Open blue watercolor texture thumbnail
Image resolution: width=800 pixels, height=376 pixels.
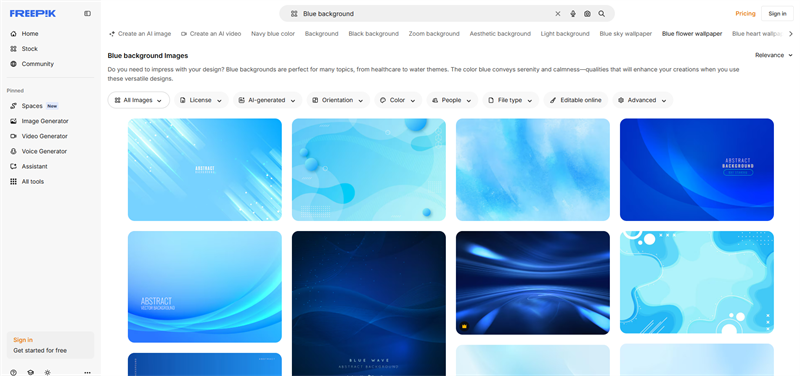point(533,170)
